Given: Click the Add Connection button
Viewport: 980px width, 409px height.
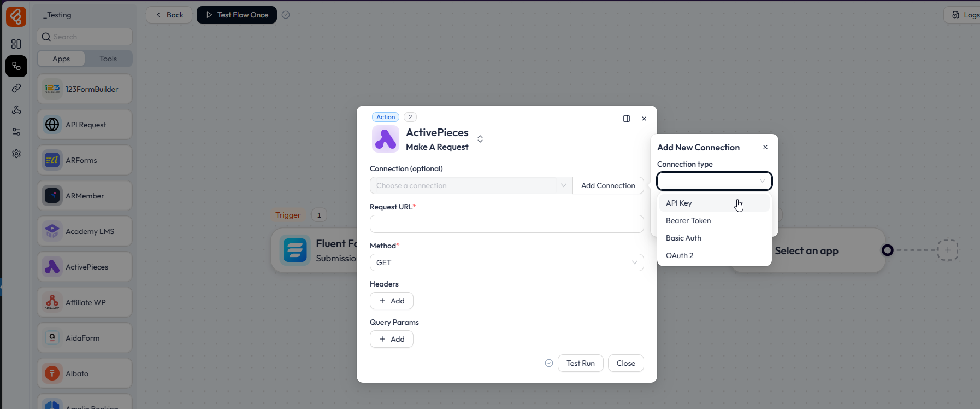Looking at the screenshot, I should coord(608,185).
